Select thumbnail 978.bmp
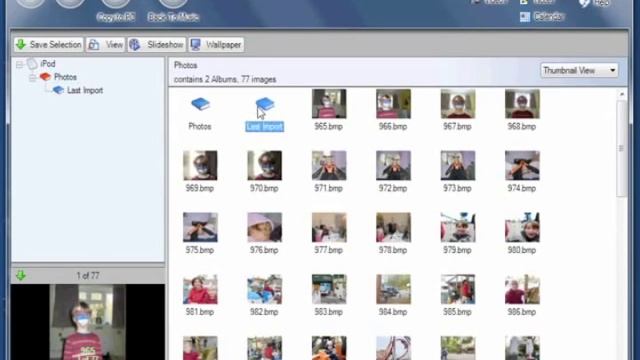 (393, 227)
